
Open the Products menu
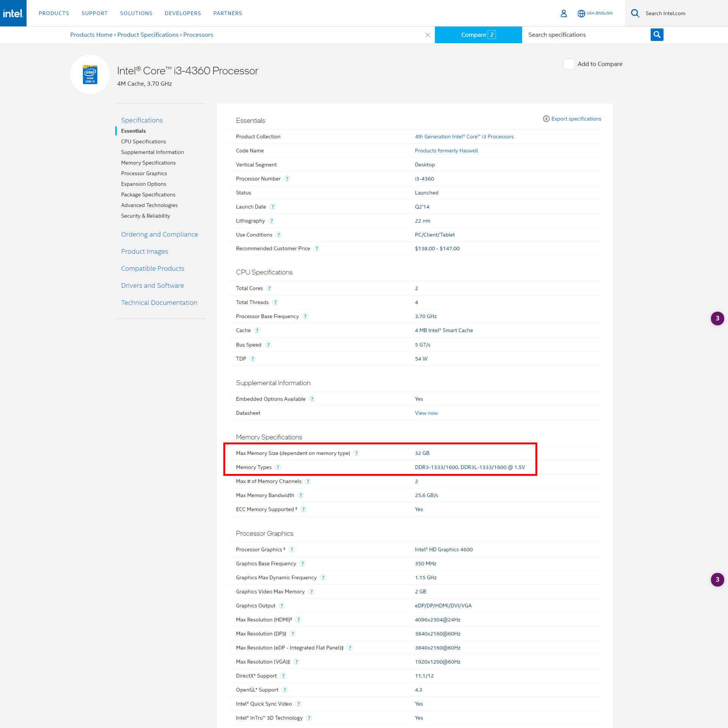tap(54, 13)
